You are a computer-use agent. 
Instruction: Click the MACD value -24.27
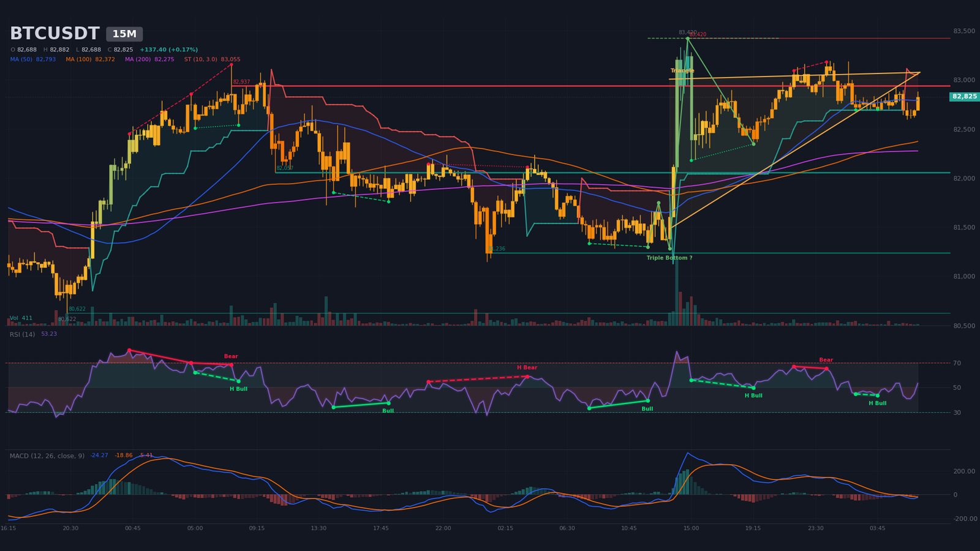99,455
